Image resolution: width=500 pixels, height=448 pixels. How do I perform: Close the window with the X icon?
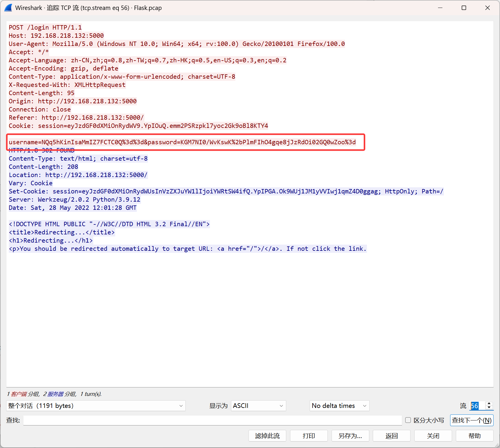point(487,8)
